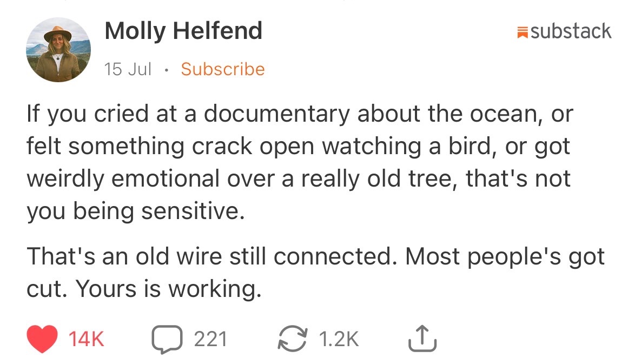This screenshot has width=628, height=364.
Task: Select the paragraph starting "If you cried"
Action: pos(300,162)
